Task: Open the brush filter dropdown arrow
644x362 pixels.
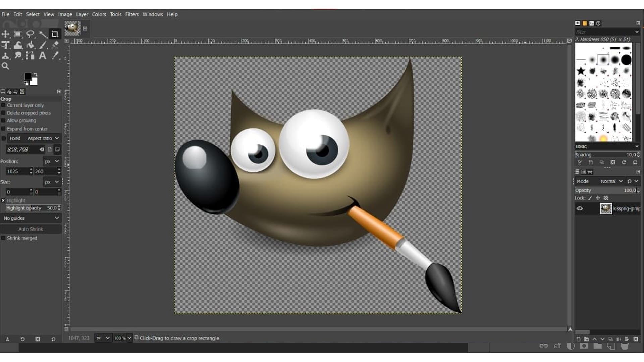Action: pyautogui.click(x=637, y=32)
